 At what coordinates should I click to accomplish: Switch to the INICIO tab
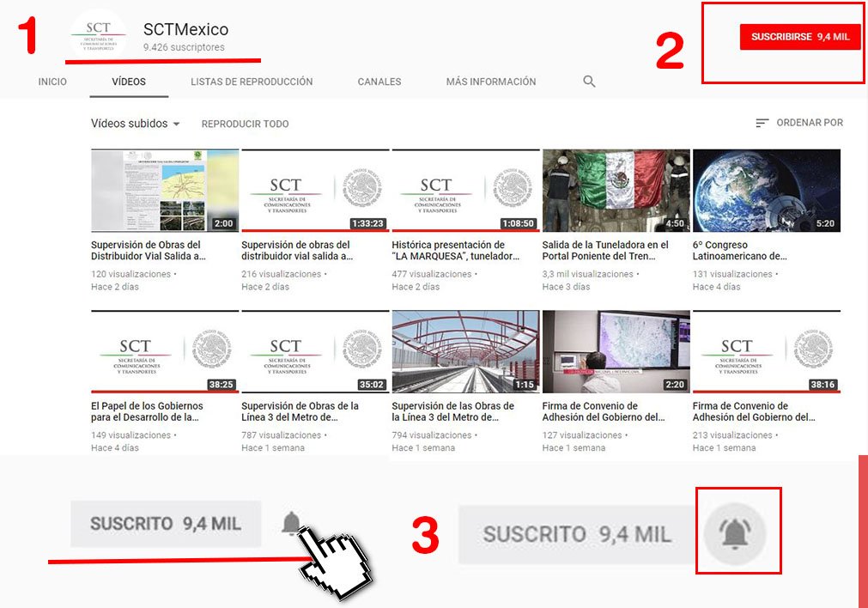click(x=52, y=82)
